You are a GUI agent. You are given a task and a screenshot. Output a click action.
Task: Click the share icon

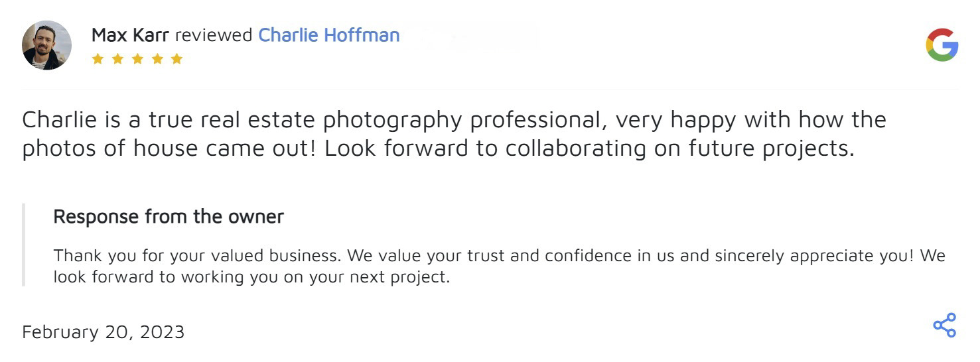point(944,326)
